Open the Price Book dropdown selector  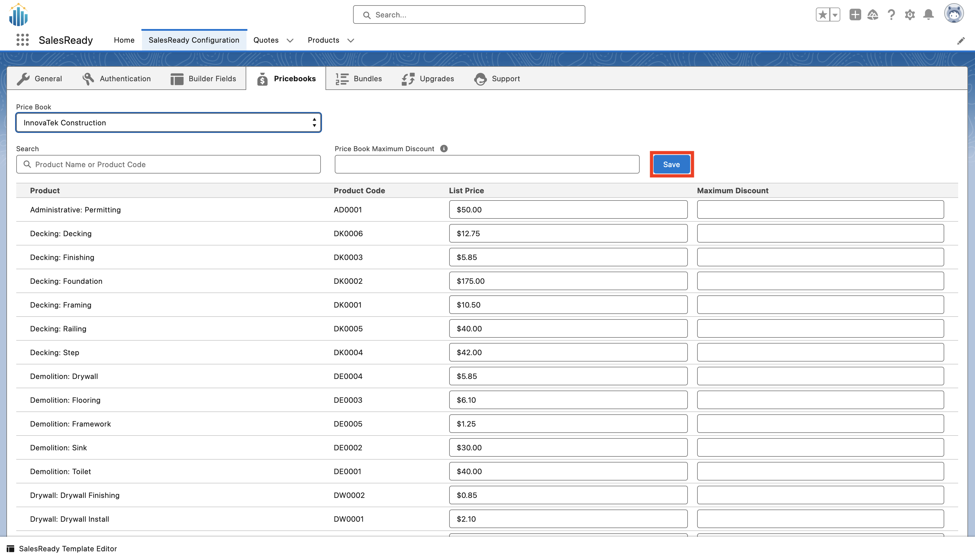click(x=168, y=123)
